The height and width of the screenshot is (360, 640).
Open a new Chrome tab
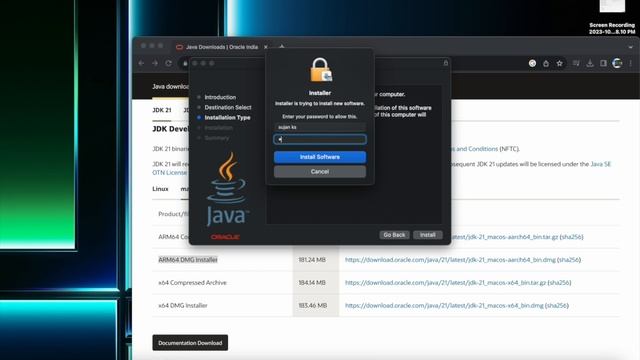tap(282, 47)
